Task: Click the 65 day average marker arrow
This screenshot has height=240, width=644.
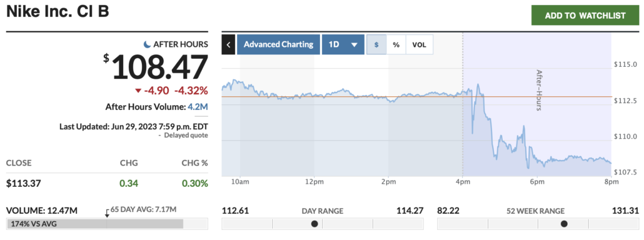Action: coord(107,213)
